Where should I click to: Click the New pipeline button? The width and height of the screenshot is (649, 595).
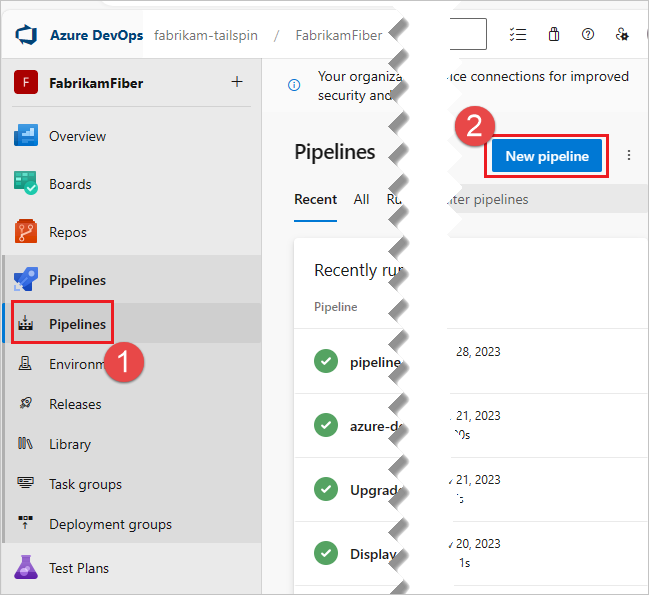click(x=547, y=156)
